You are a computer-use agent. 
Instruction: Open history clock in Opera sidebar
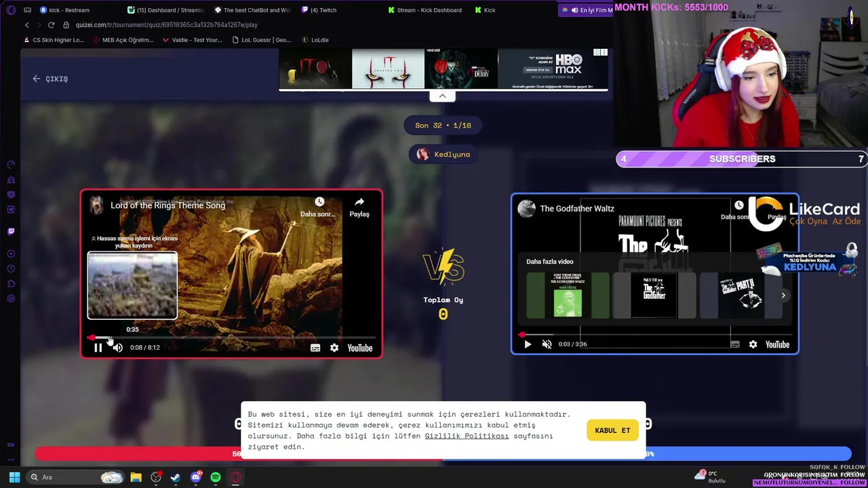pyautogui.click(x=11, y=269)
